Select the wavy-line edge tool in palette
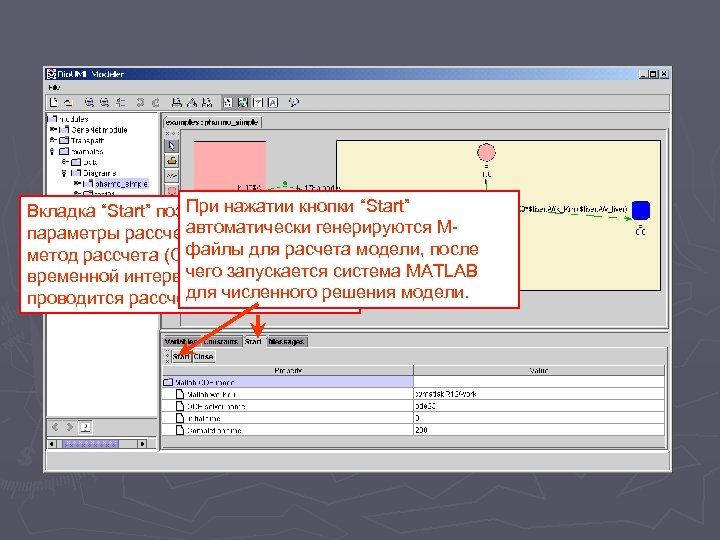The width and height of the screenshot is (720, 540). (172, 175)
